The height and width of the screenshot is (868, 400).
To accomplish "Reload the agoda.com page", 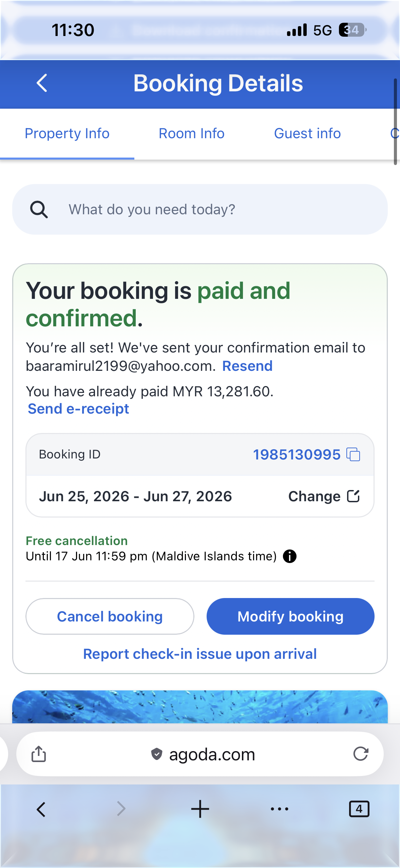I will pos(361,754).
